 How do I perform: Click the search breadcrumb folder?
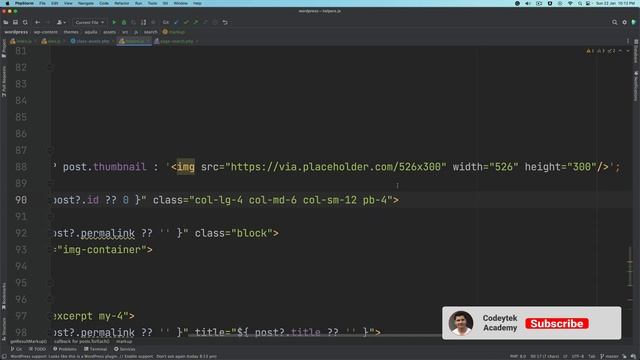click(x=151, y=32)
